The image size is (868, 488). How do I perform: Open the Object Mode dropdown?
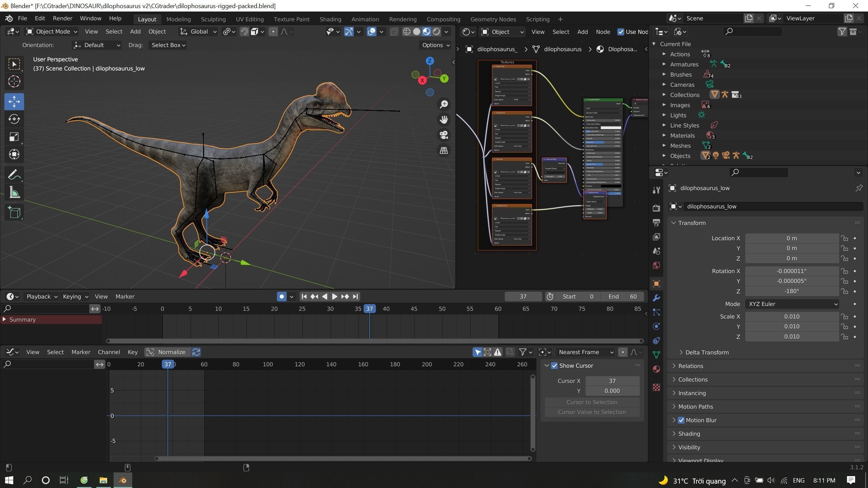tap(52, 32)
